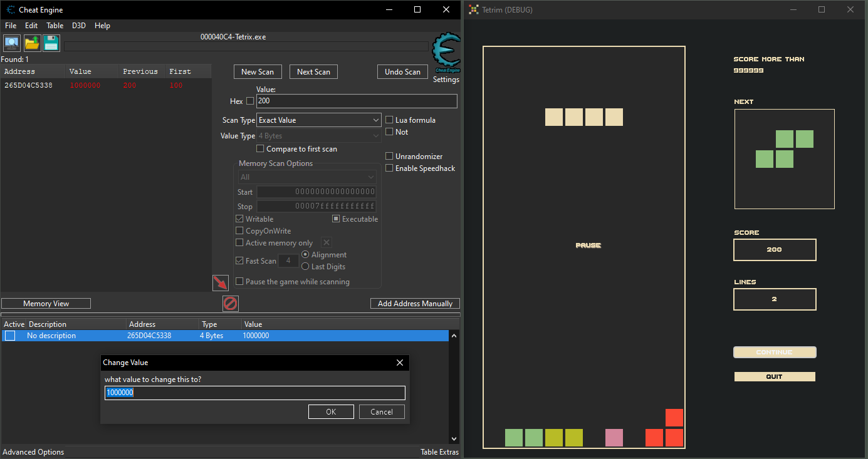This screenshot has height=459, width=868.
Task: Close the Change Value dialog with X
Action: [400, 363]
